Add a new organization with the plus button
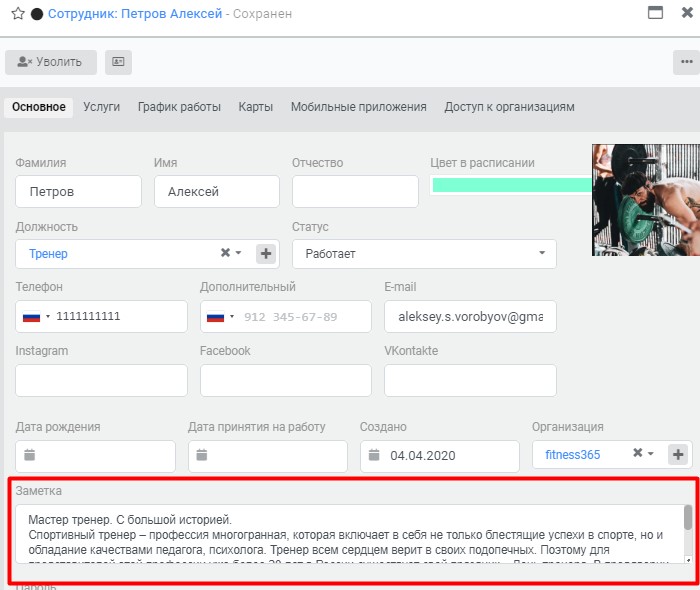This screenshot has width=700, height=590. [678, 455]
